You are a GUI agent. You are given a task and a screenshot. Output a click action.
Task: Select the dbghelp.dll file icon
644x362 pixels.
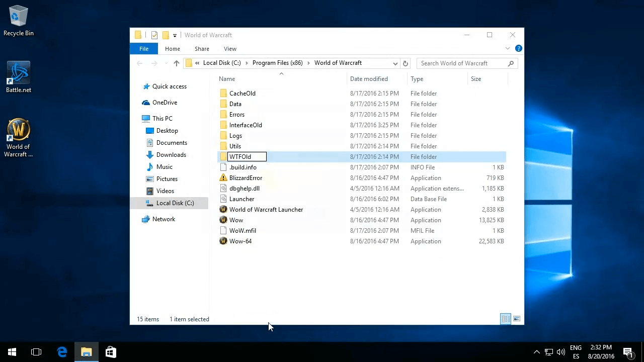223,189
